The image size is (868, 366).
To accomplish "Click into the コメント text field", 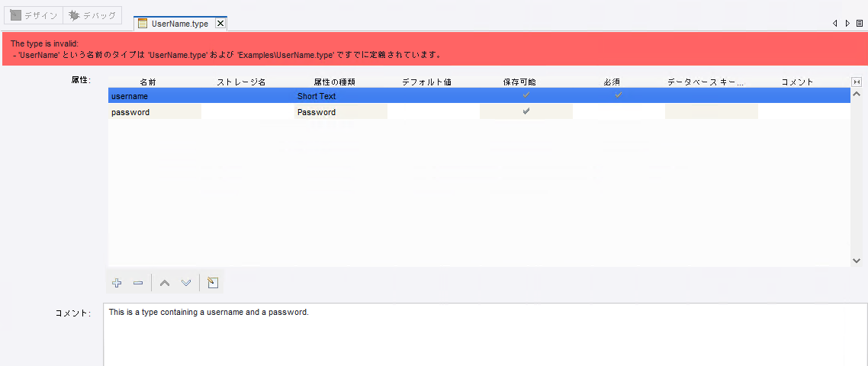I will click(484, 334).
